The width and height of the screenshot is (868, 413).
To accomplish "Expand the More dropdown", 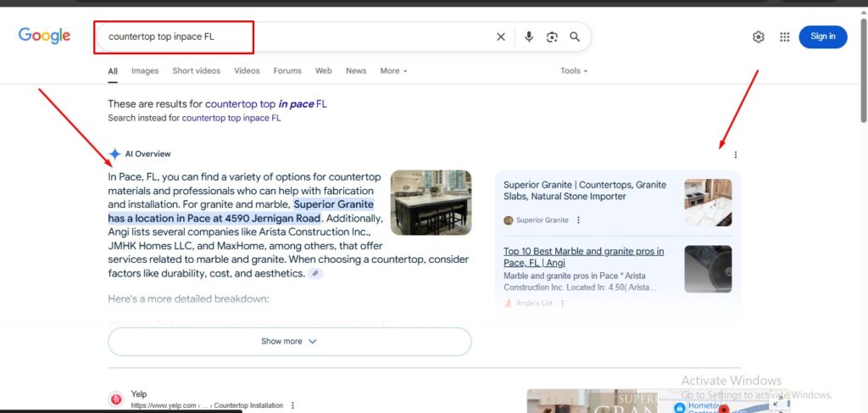I will [x=393, y=71].
